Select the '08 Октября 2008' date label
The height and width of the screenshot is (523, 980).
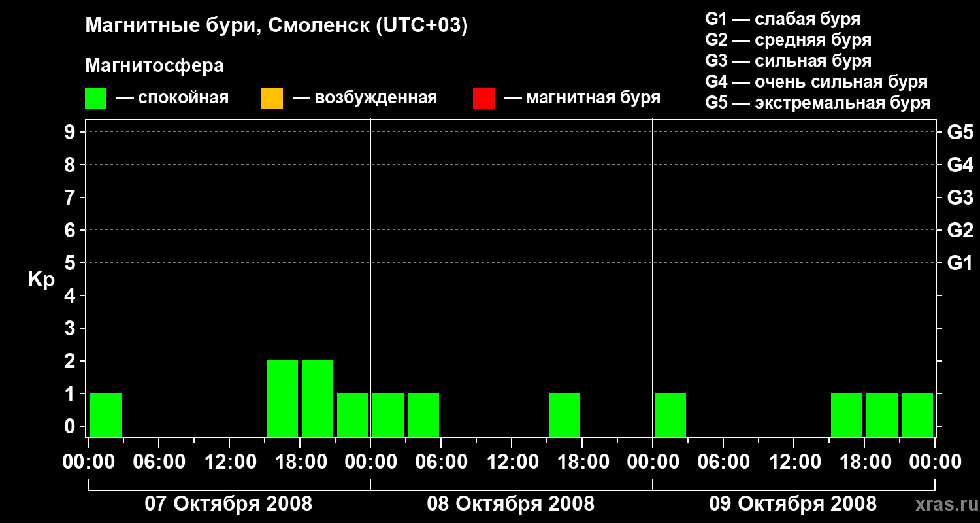(x=510, y=504)
